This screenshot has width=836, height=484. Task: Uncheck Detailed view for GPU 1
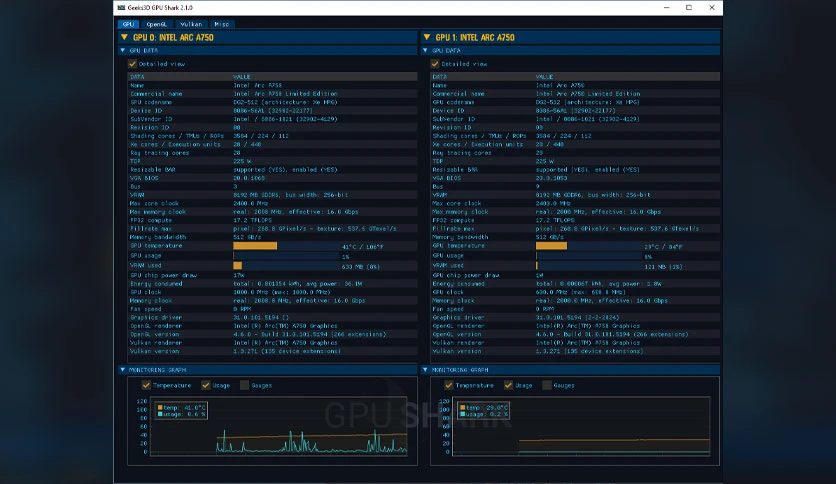(x=435, y=63)
